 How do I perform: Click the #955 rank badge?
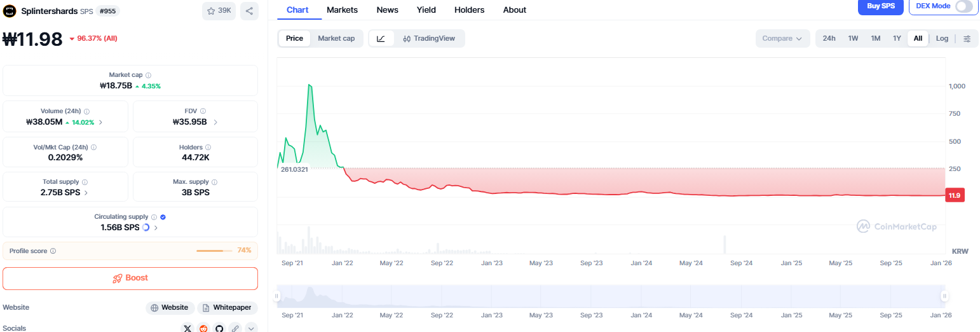click(107, 11)
